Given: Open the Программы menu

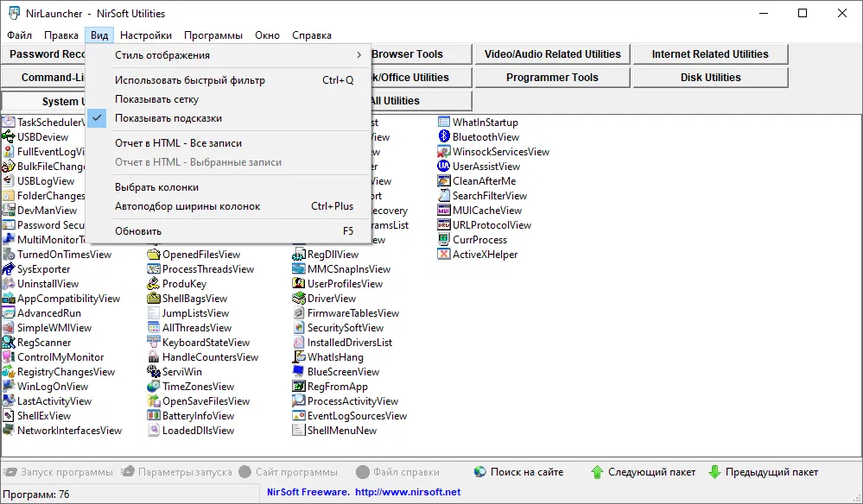Looking at the screenshot, I should (213, 35).
